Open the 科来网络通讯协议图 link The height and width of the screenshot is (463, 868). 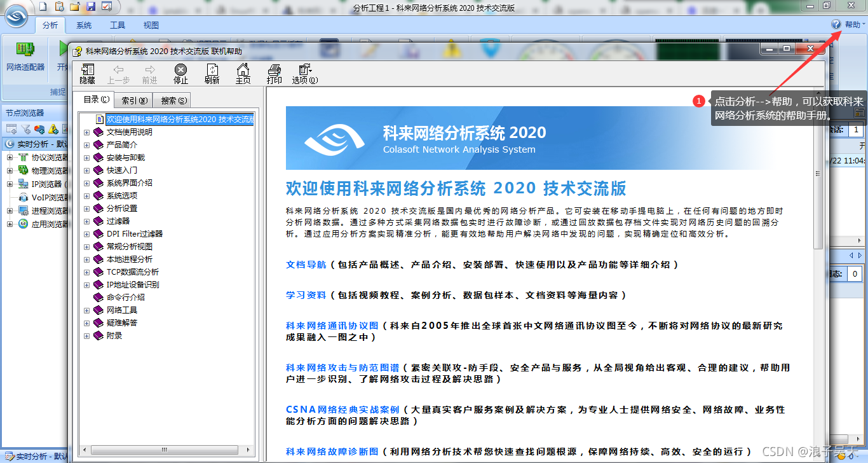pos(332,326)
